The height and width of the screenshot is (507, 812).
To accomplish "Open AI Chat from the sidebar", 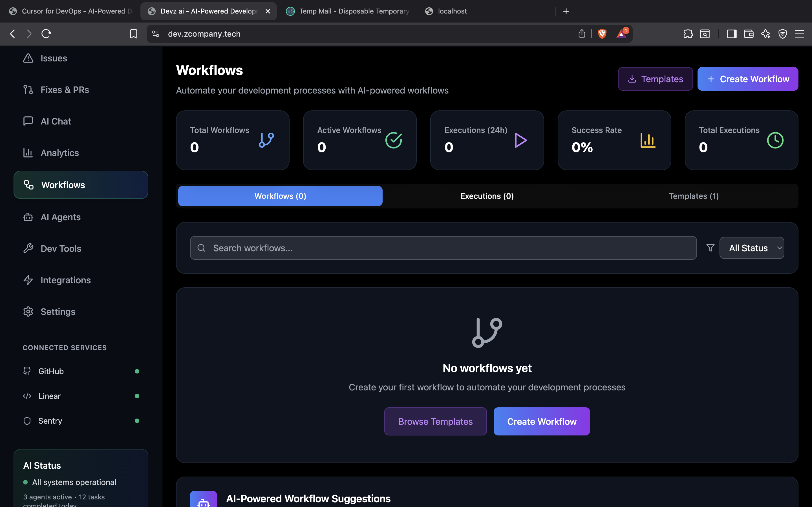I will [55, 121].
